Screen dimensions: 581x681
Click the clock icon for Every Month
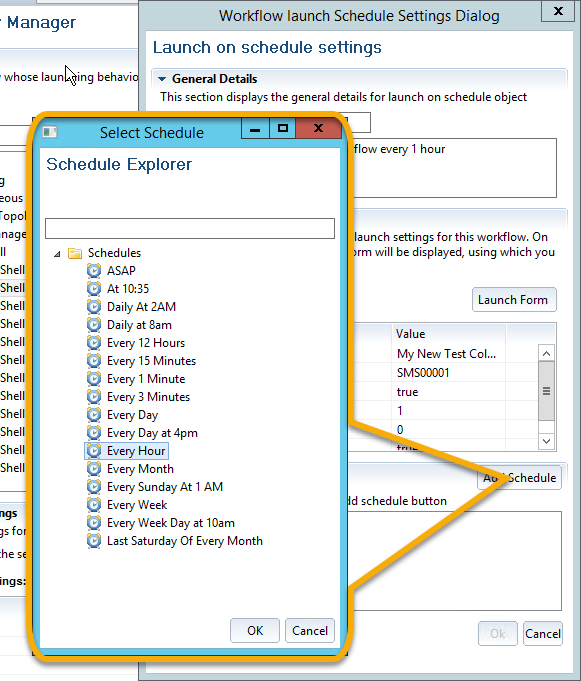94,469
